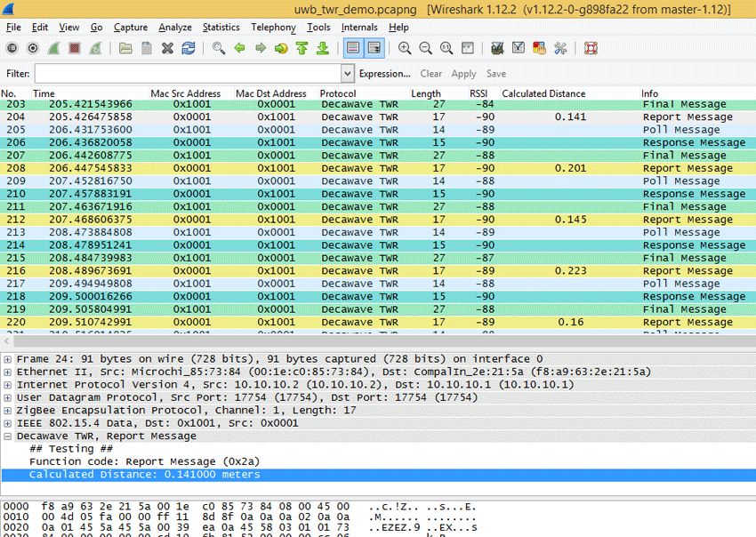Reload this capture file
Image resolution: width=756 pixels, height=537 pixels.
coord(189,47)
